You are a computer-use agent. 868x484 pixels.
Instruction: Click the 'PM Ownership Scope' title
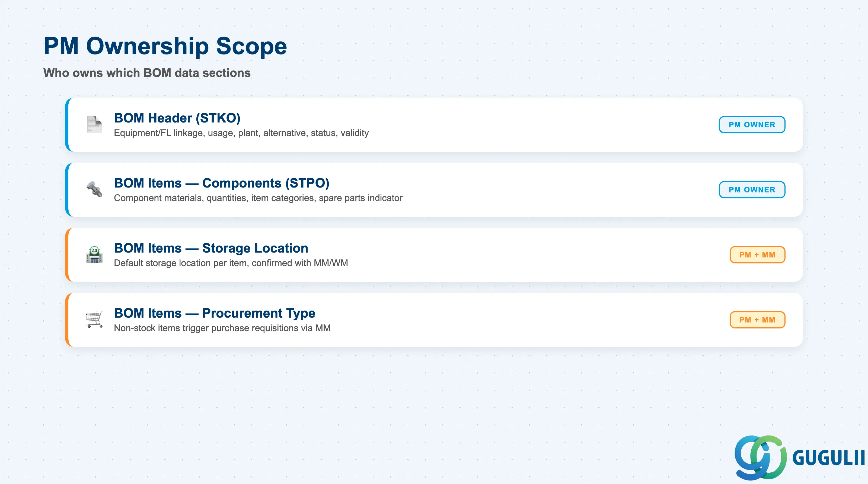pyautogui.click(x=165, y=46)
